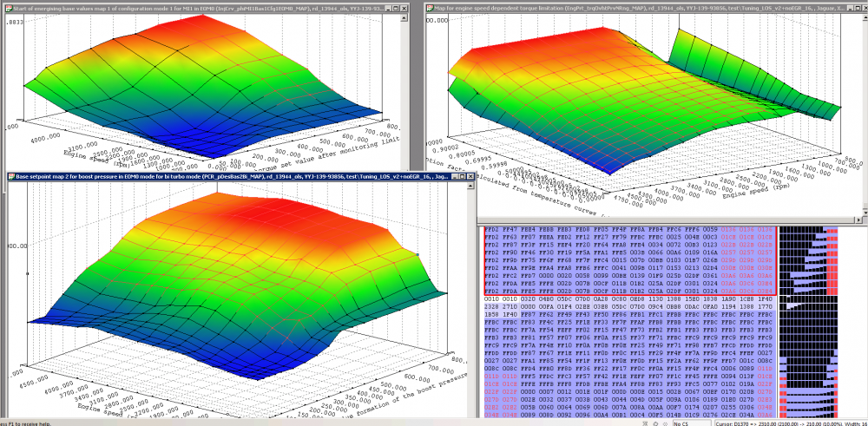This screenshot has width=868, height=426.
Task: Maximize the energising base values map window
Action: (x=396, y=9)
